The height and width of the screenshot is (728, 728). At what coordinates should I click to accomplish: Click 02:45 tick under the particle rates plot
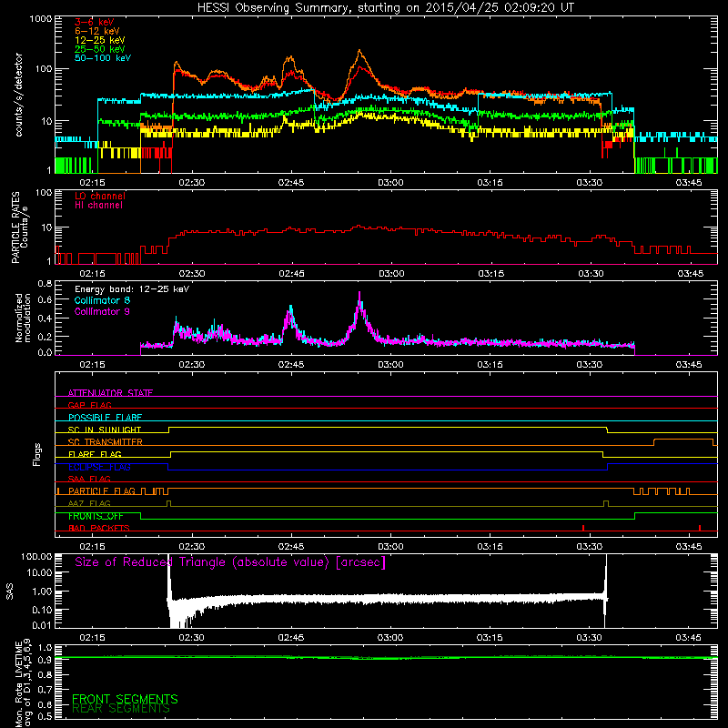(x=291, y=274)
